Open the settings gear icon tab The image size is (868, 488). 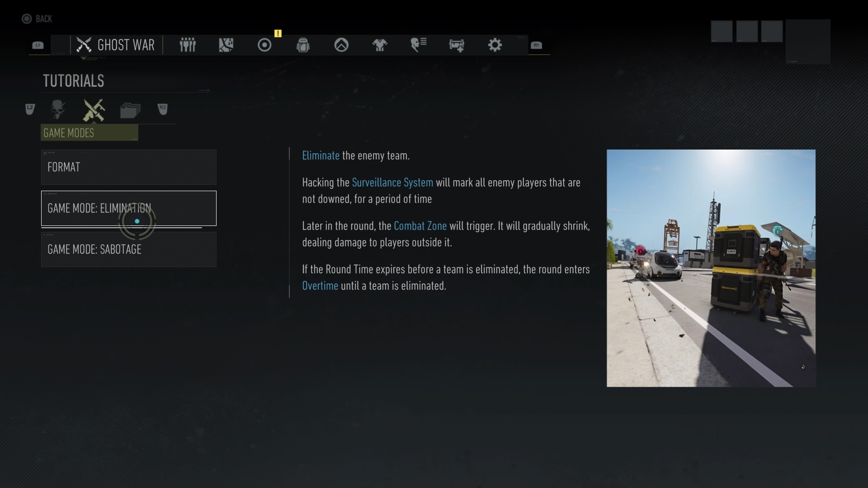point(495,45)
